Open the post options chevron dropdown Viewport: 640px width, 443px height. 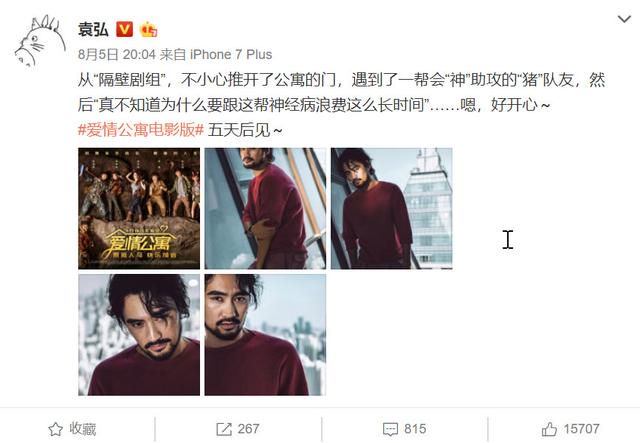coord(624,19)
